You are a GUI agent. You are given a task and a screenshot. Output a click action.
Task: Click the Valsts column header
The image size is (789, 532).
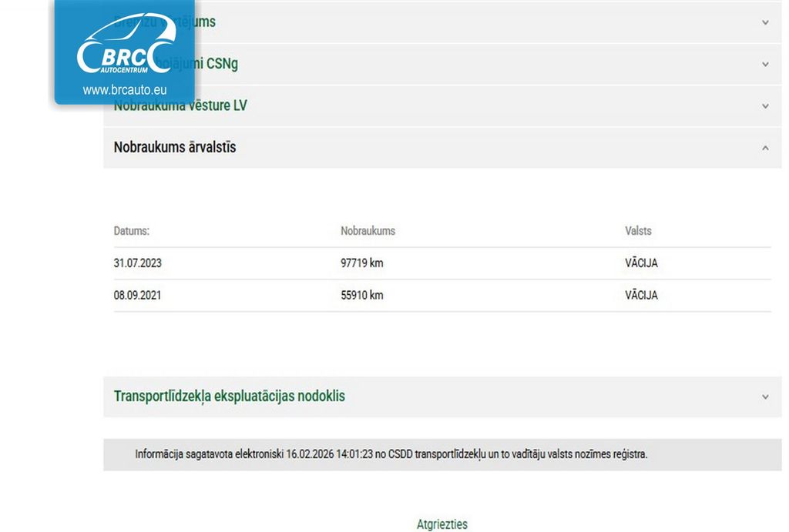pos(638,231)
